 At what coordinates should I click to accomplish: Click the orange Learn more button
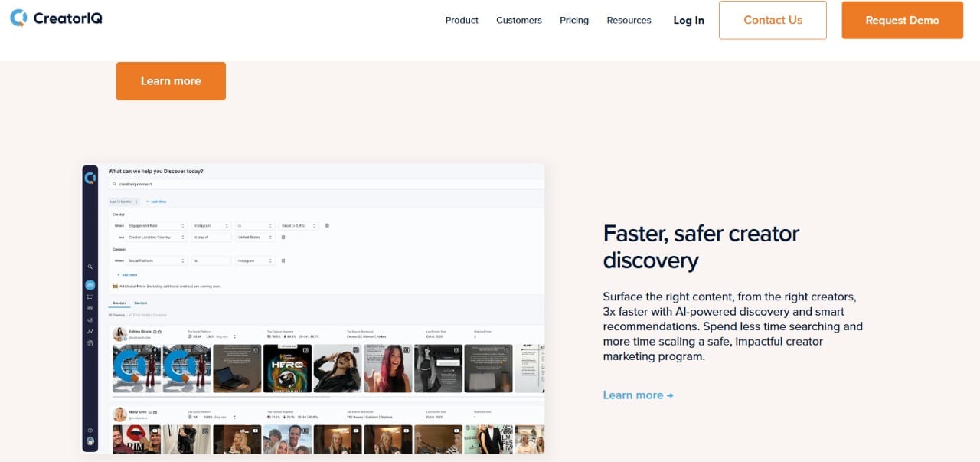171,81
